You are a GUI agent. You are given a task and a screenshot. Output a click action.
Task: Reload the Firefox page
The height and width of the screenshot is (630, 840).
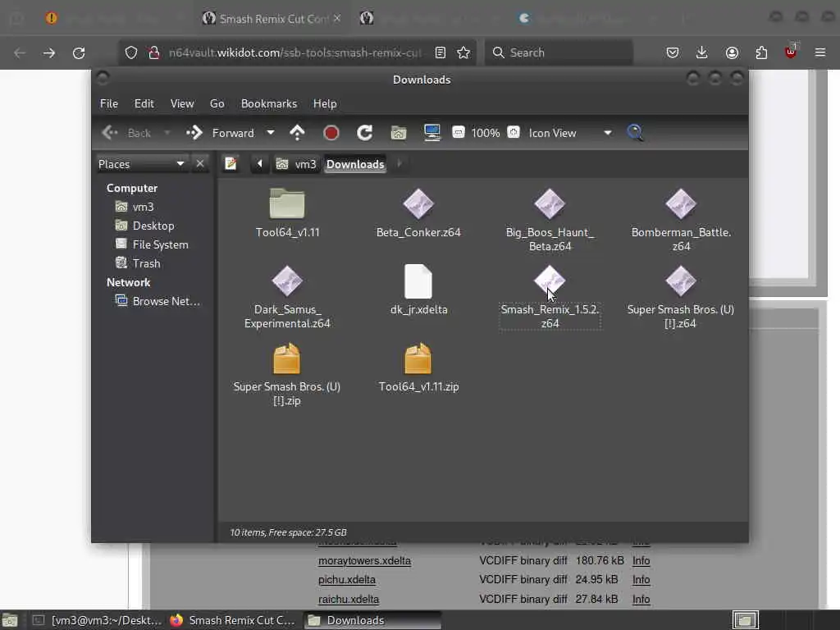pos(79,52)
